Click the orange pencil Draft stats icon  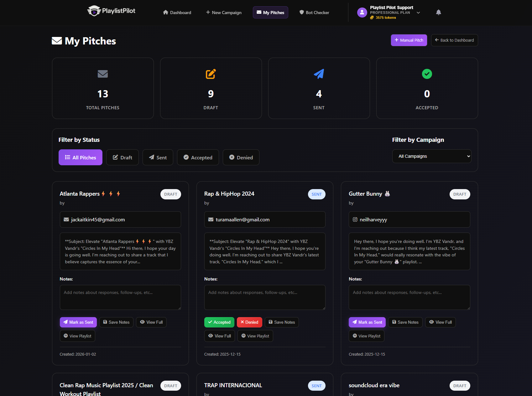(211, 74)
